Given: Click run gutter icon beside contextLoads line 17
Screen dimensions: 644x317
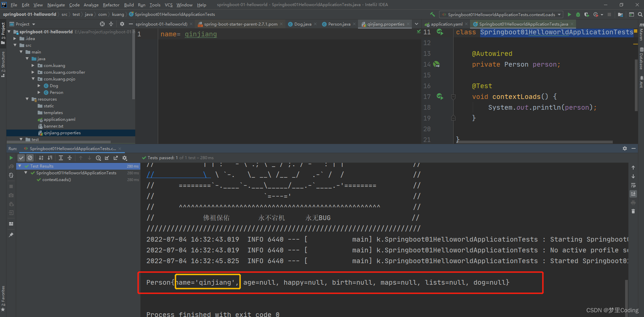Looking at the screenshot, I should 440,97.
